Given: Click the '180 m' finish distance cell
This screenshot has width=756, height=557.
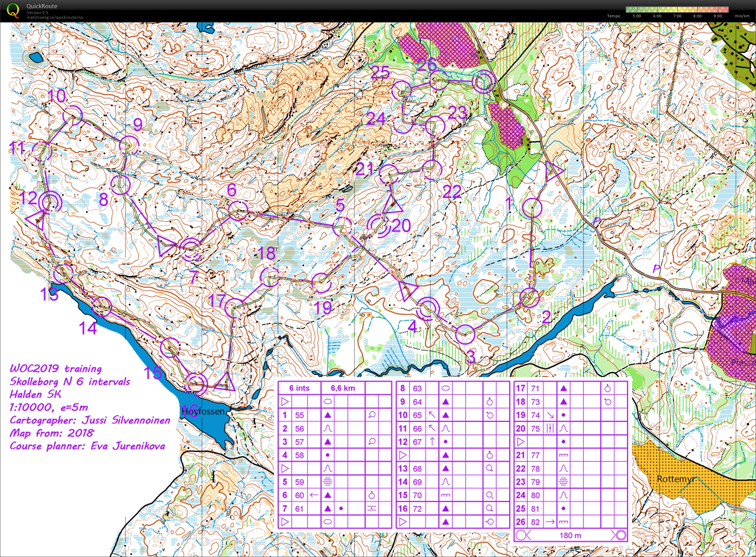Looking at the screenshot, I should coord(570,535).
